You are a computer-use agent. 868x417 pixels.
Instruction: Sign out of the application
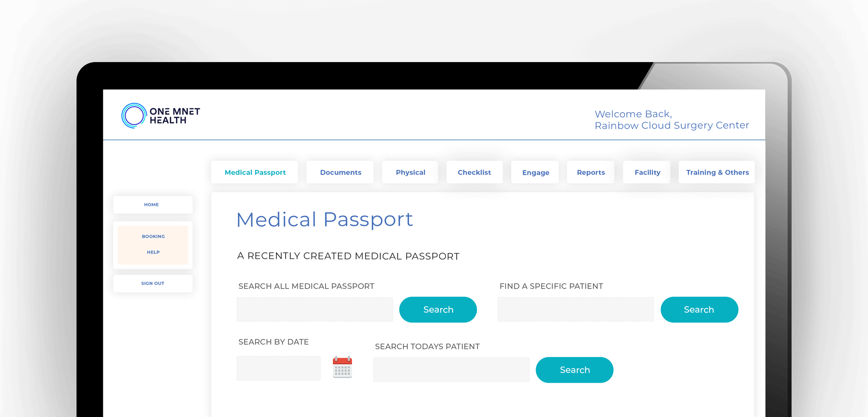click(153, 283)
